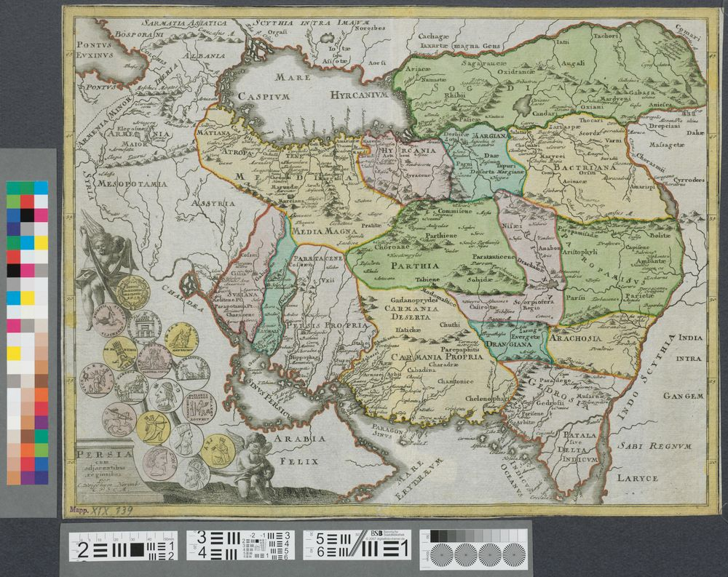Viewport: 728px width, 577px height.
Task: Click the "LARYCE" label
Action: point(637,478)
